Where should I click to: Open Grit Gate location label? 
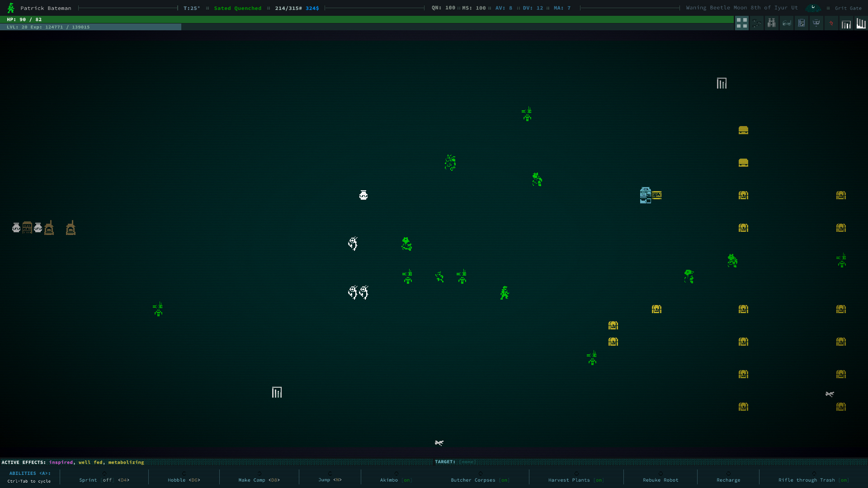(x=848, y=8)
